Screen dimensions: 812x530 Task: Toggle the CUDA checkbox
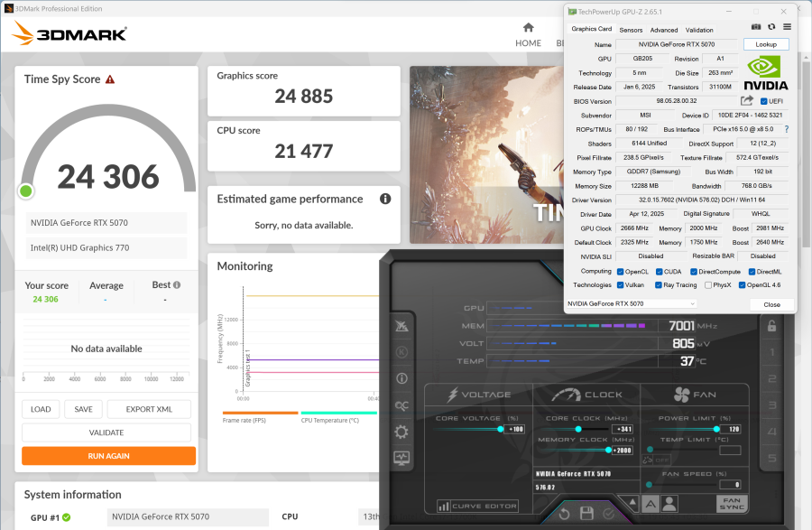pos(660,272)
